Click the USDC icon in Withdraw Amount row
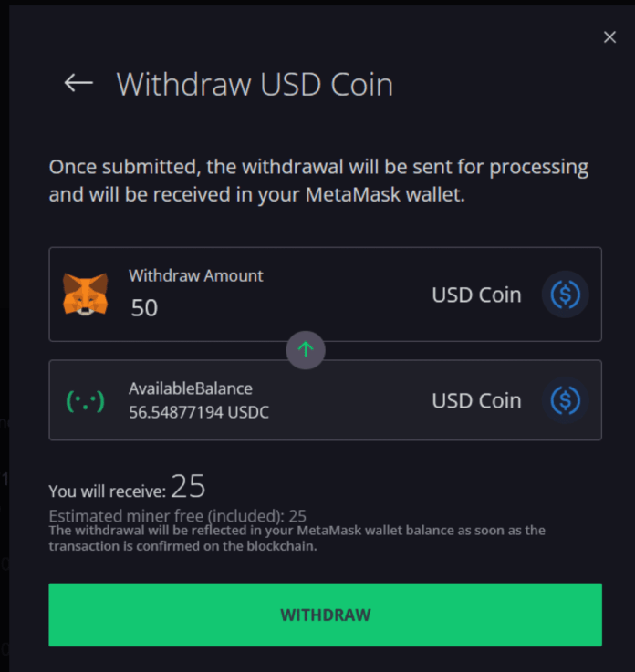This screenshot has height=672, width=635. (x=566, y=295)
